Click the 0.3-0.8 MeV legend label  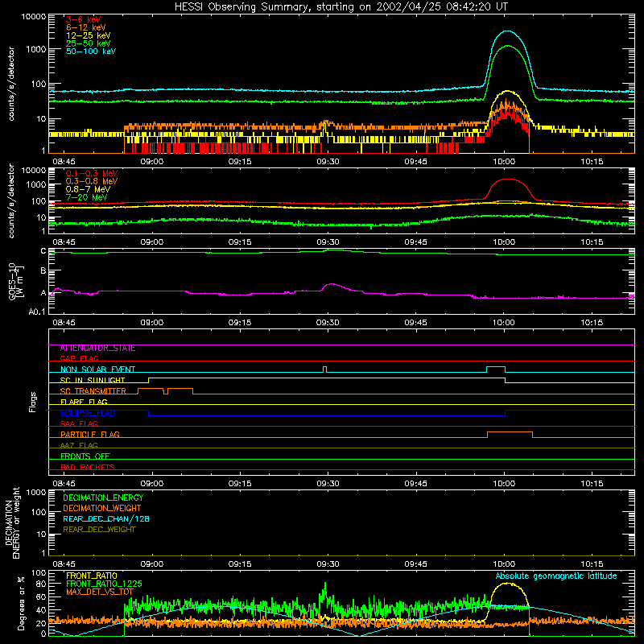click(x=92, y=181)
